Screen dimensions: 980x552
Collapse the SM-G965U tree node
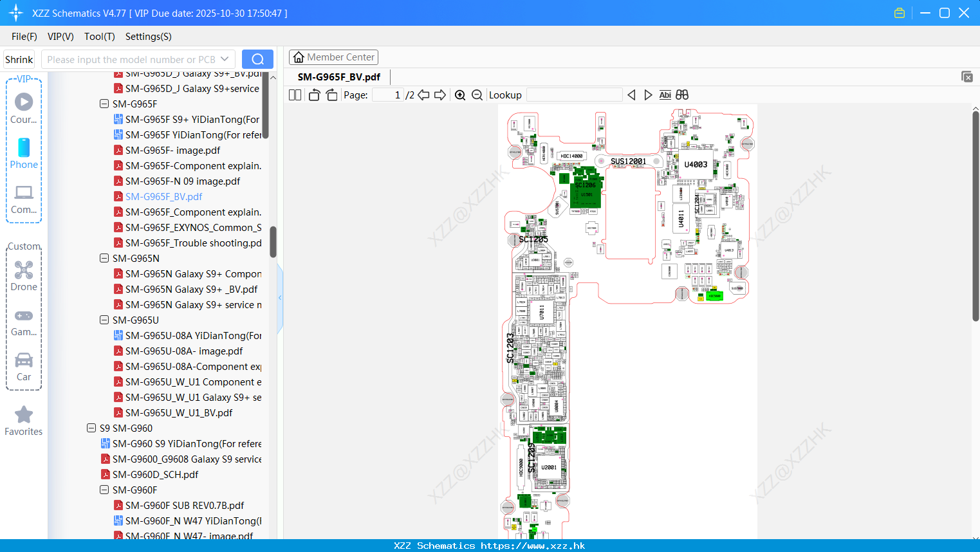coord(104,320)
